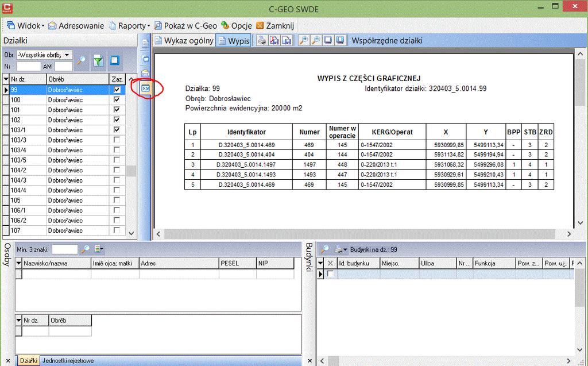Switch to the Jednostki rejestrowe bottom tab

[68, 361]
